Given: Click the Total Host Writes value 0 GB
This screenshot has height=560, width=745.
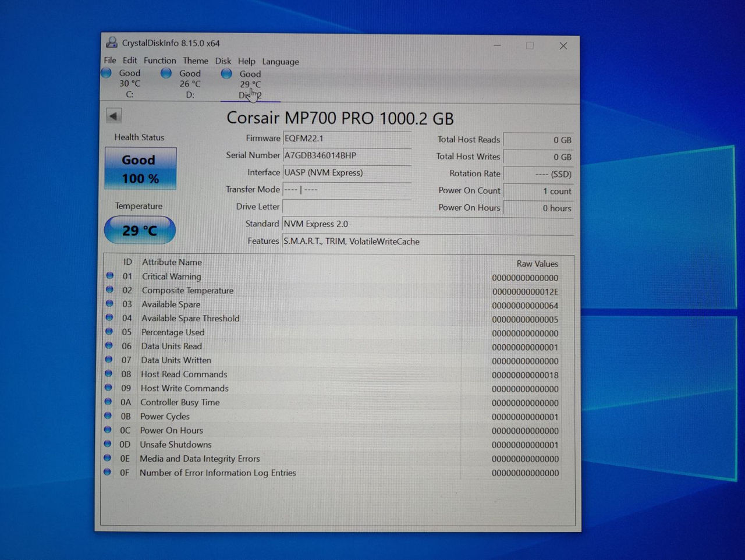Looking at the screenshot, I should point(538,157).
